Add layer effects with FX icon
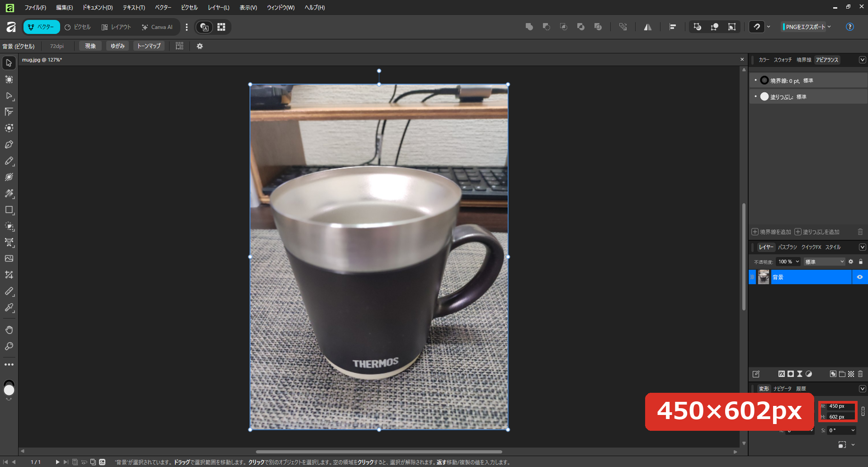868x467 pixels. click(781, 374)
